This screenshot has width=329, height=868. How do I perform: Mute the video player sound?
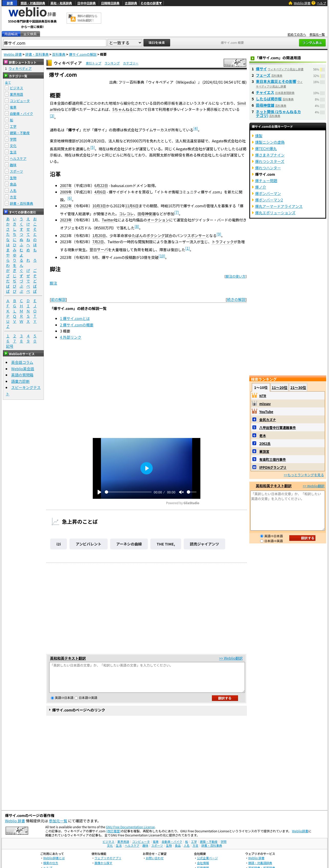[181, 492]
